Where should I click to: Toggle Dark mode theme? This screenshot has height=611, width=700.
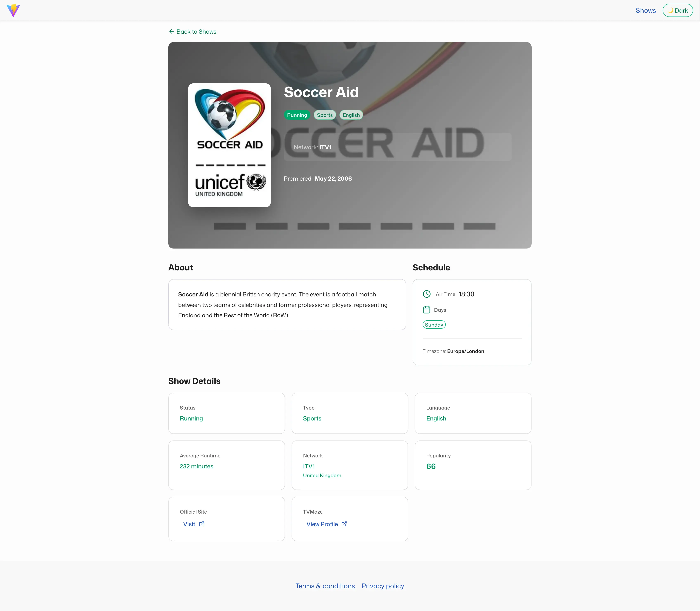click(678, 11)
